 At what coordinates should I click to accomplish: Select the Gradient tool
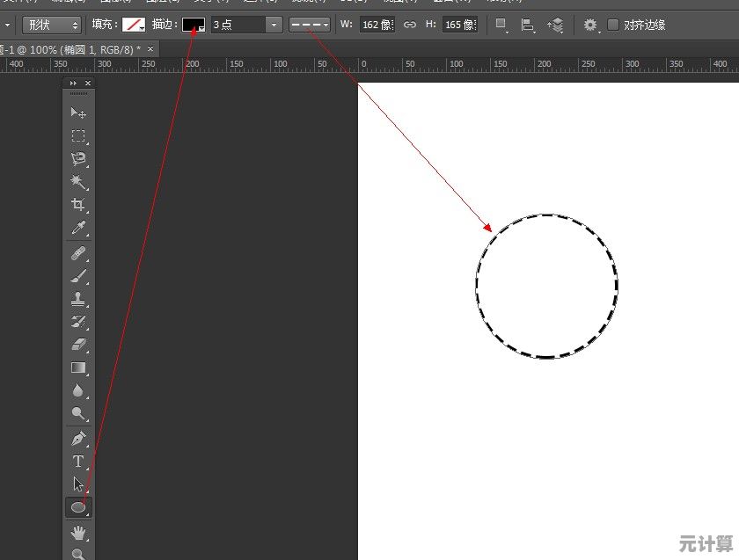click(78, 367)
